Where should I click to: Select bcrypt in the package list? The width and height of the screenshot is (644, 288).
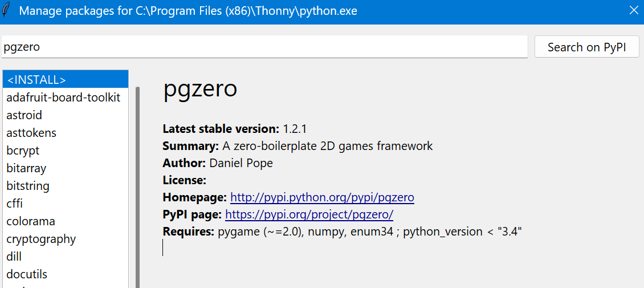click(66, 151)
